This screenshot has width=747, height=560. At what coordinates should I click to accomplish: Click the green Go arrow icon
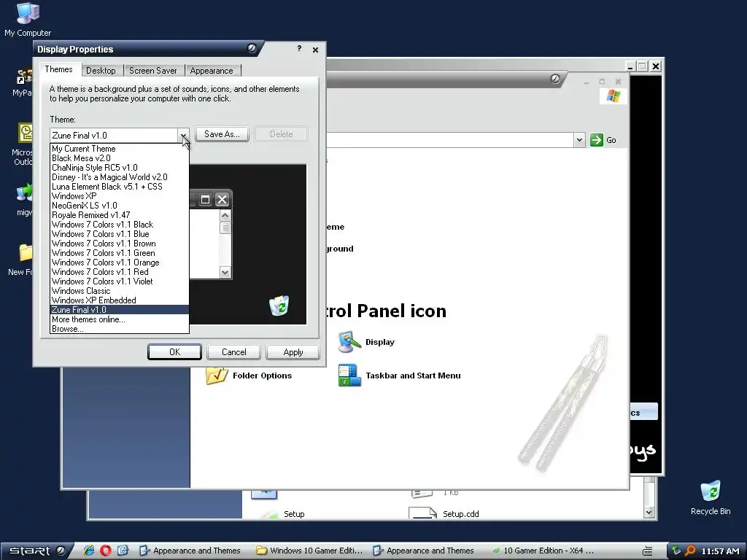[x=597, y=140]
